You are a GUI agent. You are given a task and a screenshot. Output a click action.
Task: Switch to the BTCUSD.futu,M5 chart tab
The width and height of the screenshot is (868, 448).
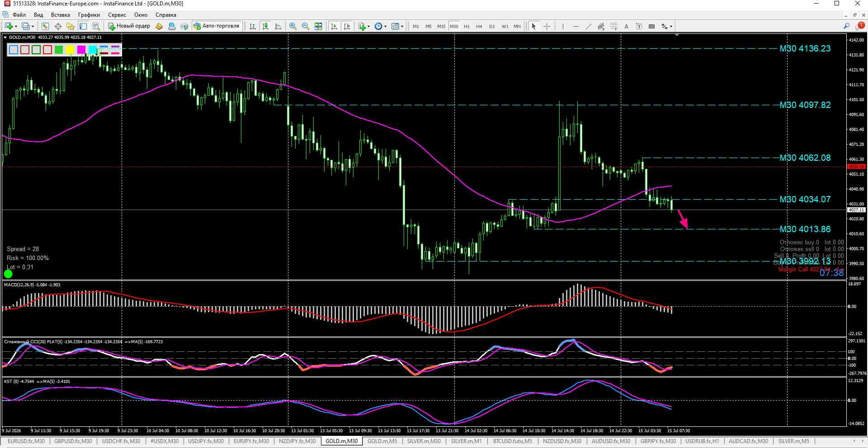pyautogui.click(x=512, y=441)
